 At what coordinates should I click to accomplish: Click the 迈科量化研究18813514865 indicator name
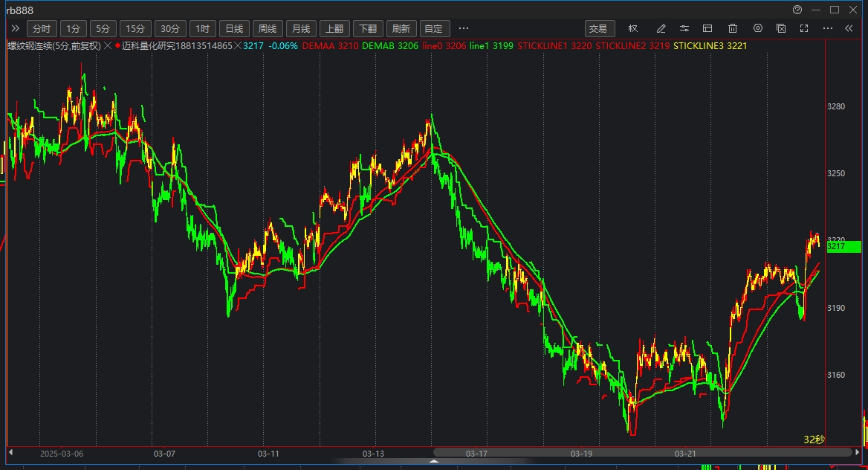tap(177, 45)
